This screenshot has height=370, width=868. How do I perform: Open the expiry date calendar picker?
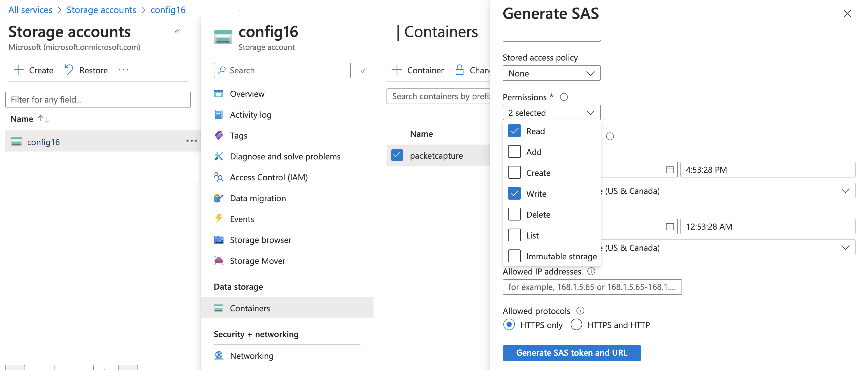pos(670,226)
